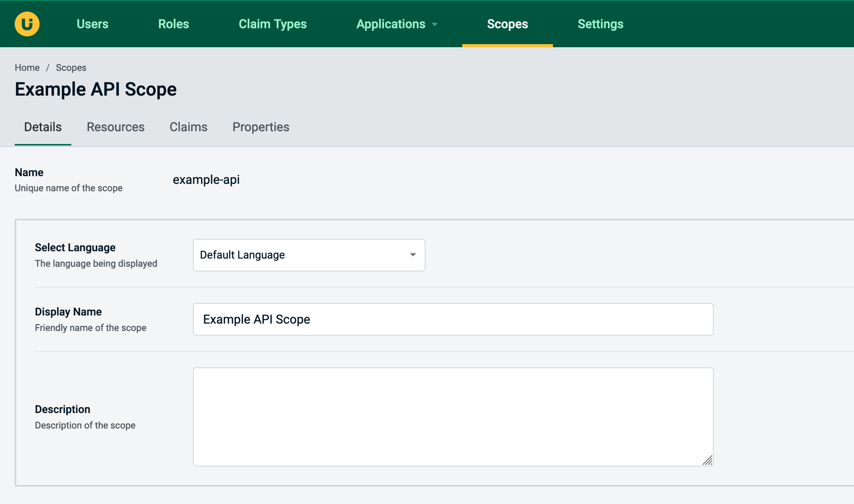Click the Example API Scope heading
Screen dimensions: 854x504
96,89
